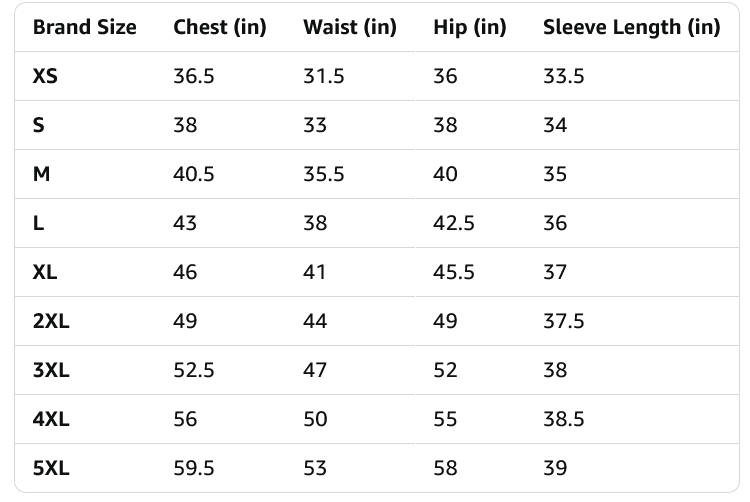Select the XL size row label
The width and height of the screenshot is (750, 502).
45,272
